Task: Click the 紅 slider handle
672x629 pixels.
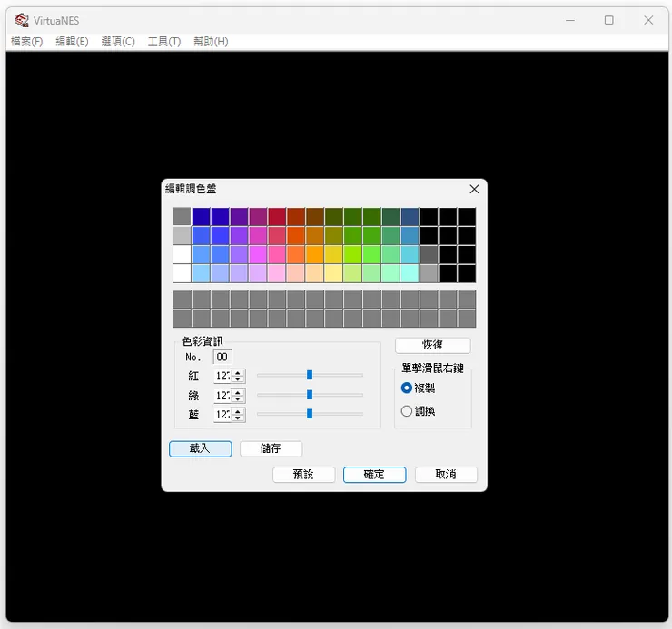Action: (x=310, y=375)
